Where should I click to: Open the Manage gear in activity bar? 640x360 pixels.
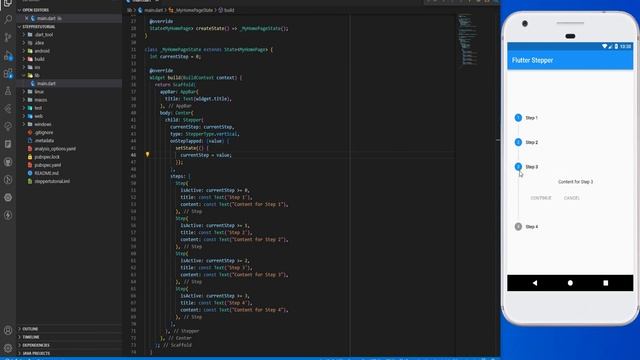8,348
